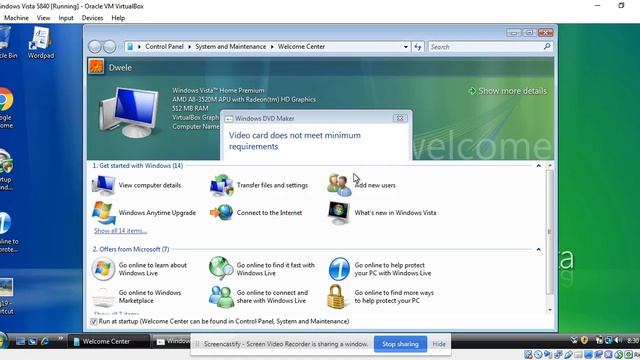
Task: Click the list scrollbar down arrow
Action: [x=550, y=310]
